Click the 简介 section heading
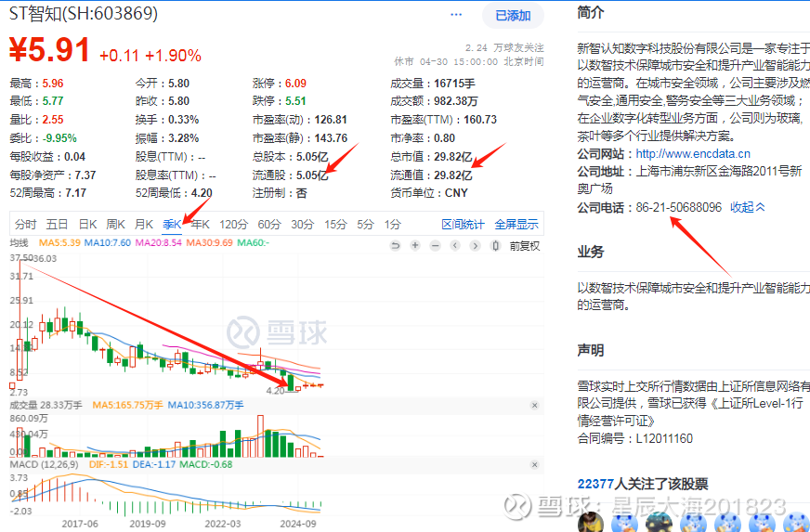 (x=591, y=12)
